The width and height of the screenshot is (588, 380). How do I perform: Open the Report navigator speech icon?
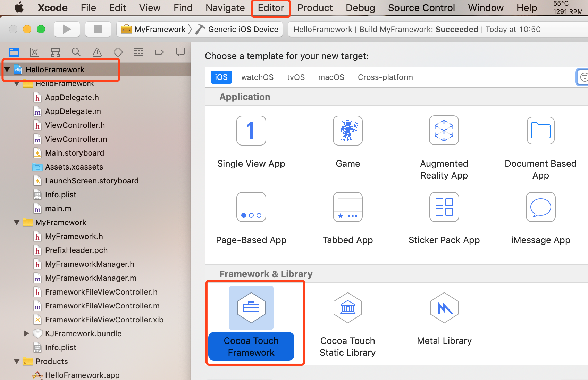tap(180, 52)
